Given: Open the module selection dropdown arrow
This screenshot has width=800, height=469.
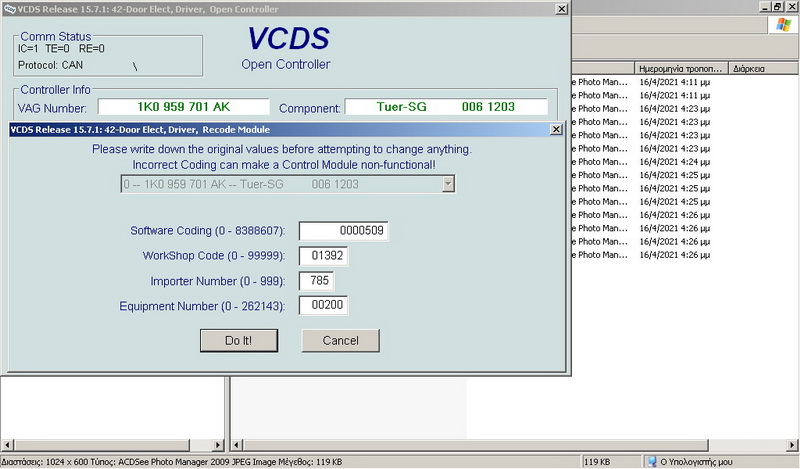Looking at the screenshot, I should (448, 184).
